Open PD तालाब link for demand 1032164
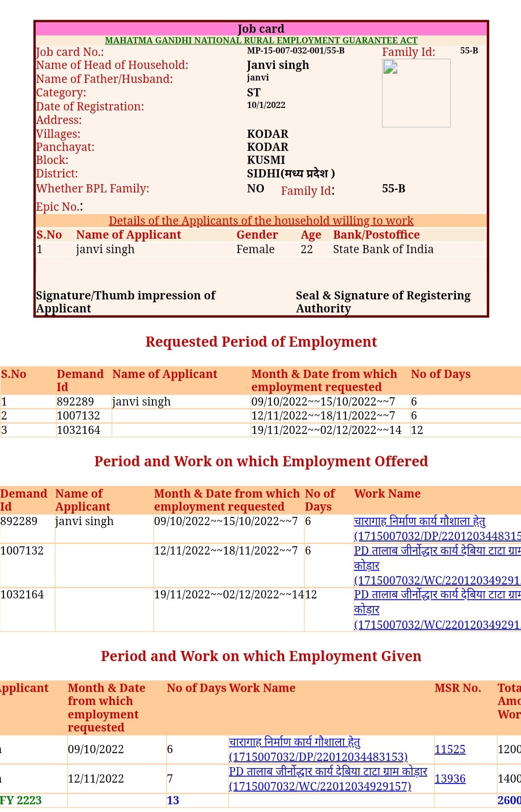The width and height of the screenshot is (521, 812). pos(437,595)
